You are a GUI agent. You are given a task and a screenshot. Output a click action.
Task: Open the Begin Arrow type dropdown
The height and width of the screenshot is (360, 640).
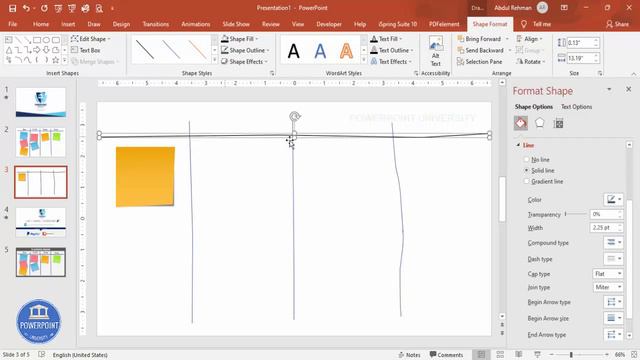[613, 302]
